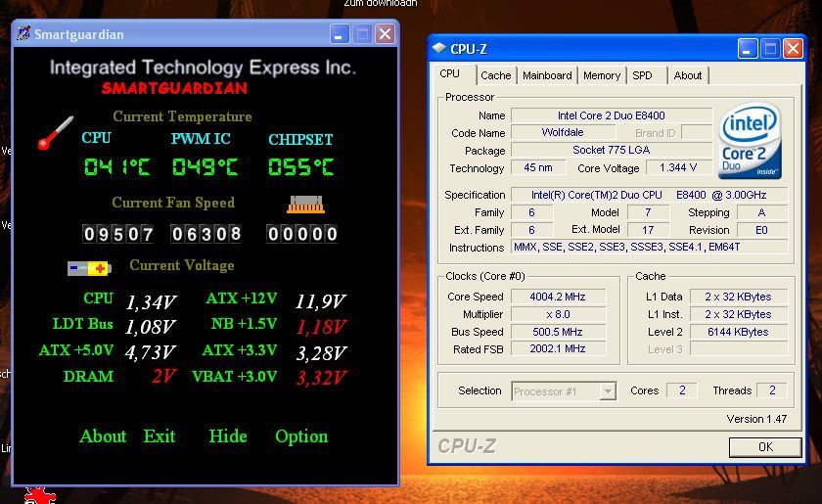Click the Package value Socket 775 LGA

click(612, 150)
